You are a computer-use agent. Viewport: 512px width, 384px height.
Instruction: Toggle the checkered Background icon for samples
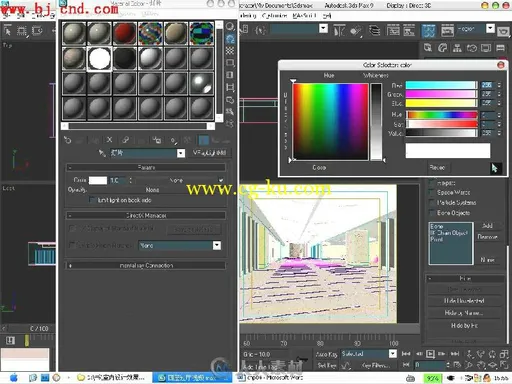(230, 51)
